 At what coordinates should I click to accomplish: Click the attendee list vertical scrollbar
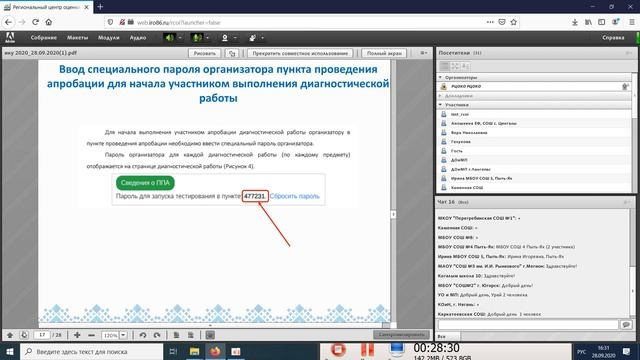point(634,133)
